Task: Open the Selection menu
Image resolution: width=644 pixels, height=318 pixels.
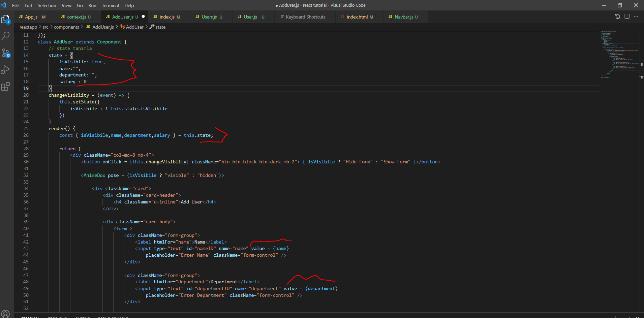Action: pos(47,5)
